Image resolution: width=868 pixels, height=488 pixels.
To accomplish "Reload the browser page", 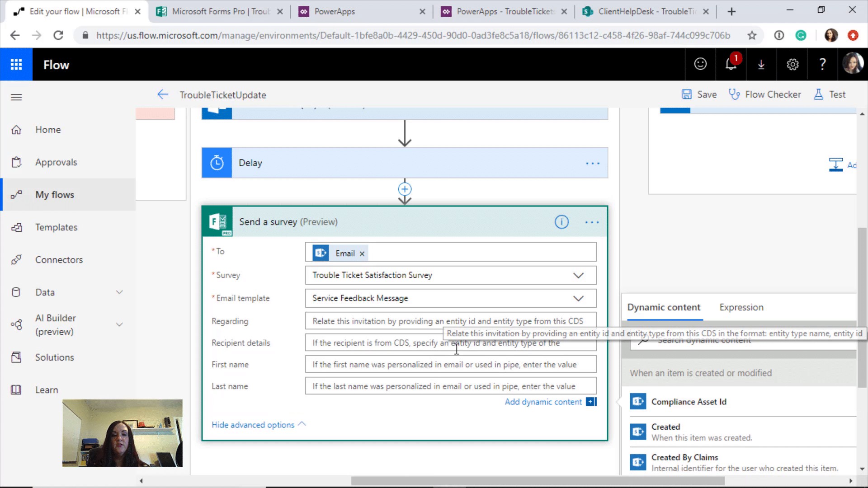I will (58, 35).
